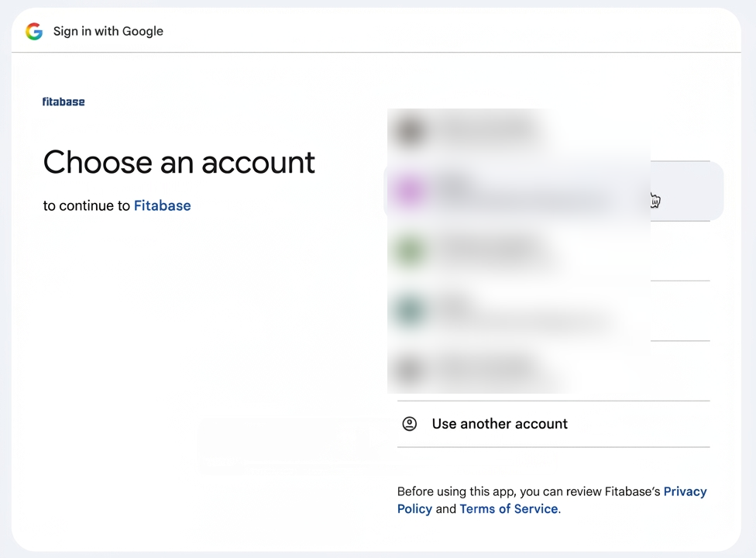The width and height of the screenshot is (756, 558).
Task: Select the blurred account with teal avatar
Action: click(554, 311)
